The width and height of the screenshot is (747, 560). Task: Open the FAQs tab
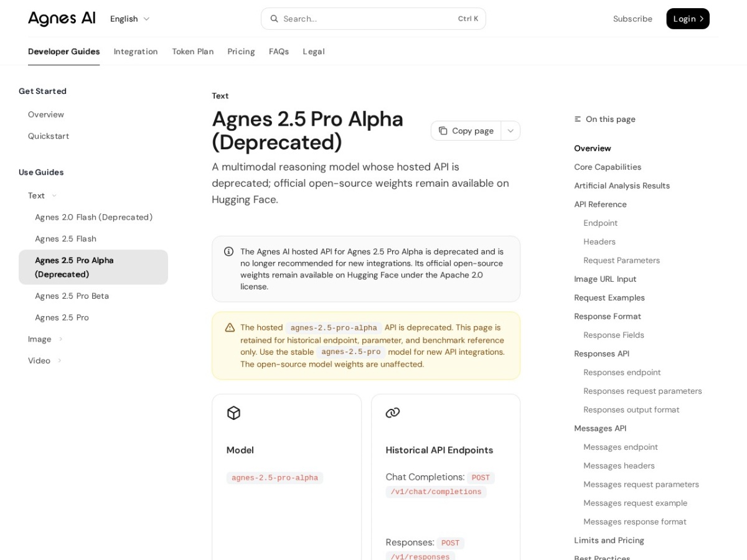coord(279,52)
